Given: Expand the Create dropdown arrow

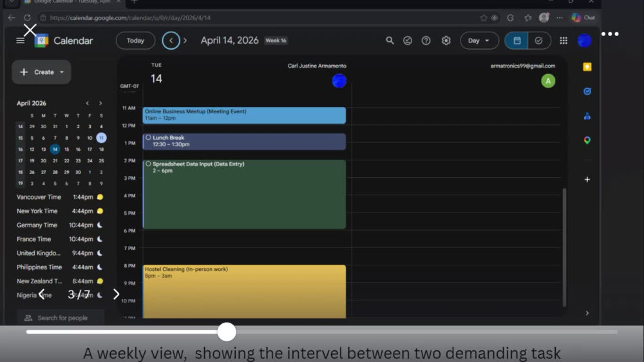Looking at the screenshot, I should pos(62,72).
